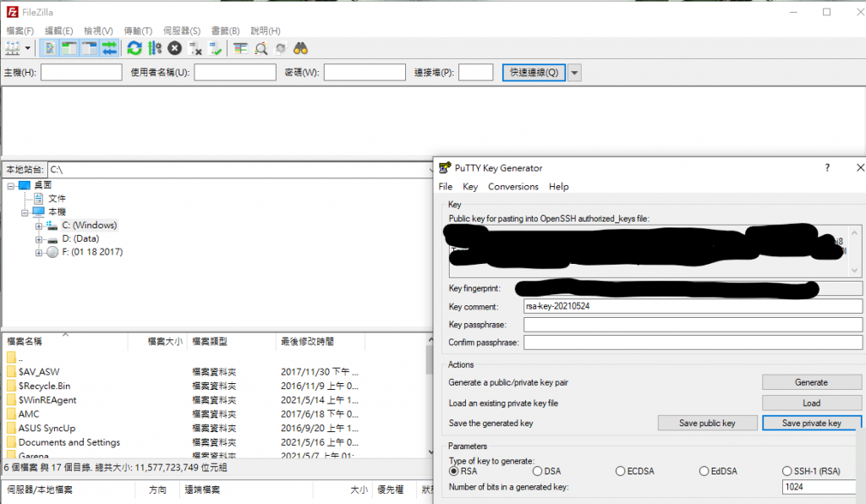The width and height of the screenshot is (866, 504).
Task: Click FileZilla logo in title bar
Action: (12, 12)
